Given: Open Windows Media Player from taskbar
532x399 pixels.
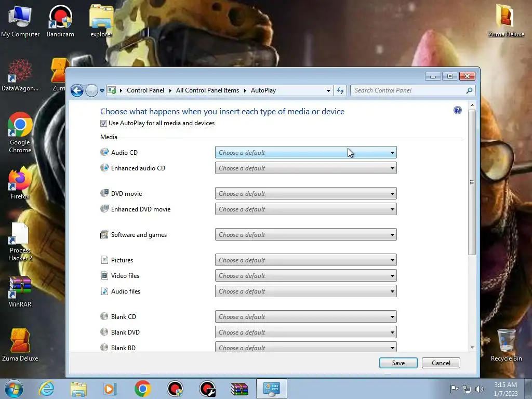Looking at the screenshot, I should point(110,389).
